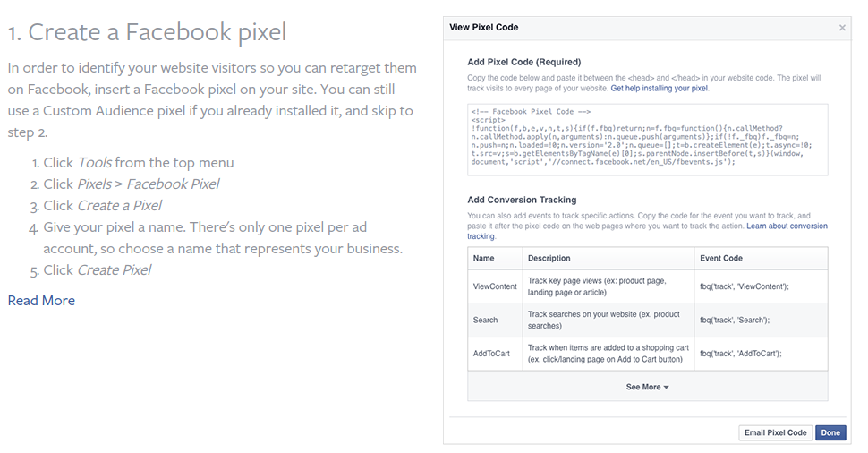The width and height of the screenshot is (868, 453).
Task: Expand the See More conversion events
Action: pyautogui.click(x=647, y=387)
